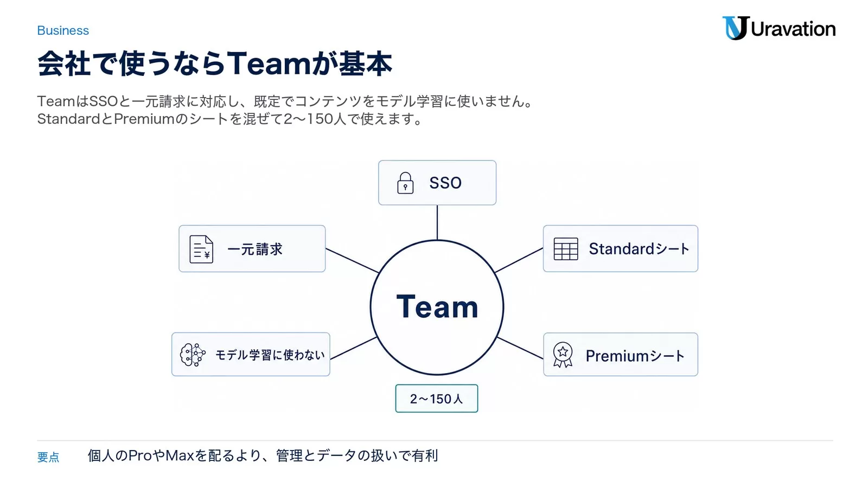
Task: Click the award ribbon badge icon
Action: tap(563, 355)
